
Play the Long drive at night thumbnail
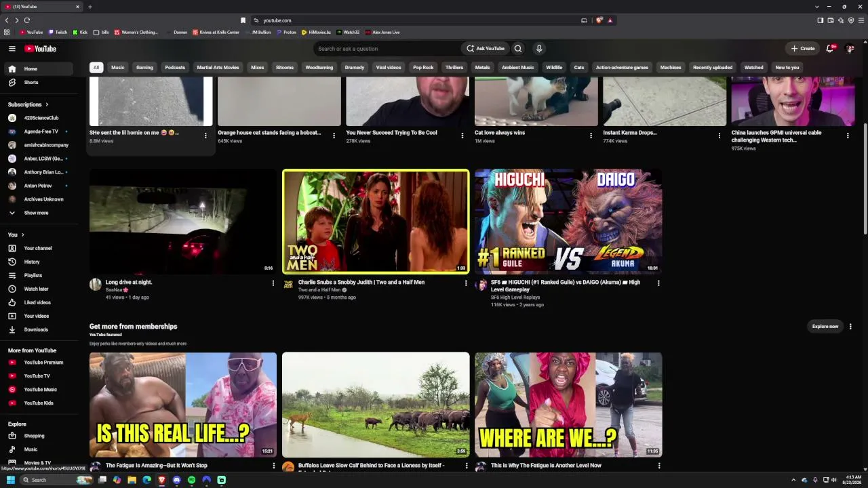pos(183,222)
